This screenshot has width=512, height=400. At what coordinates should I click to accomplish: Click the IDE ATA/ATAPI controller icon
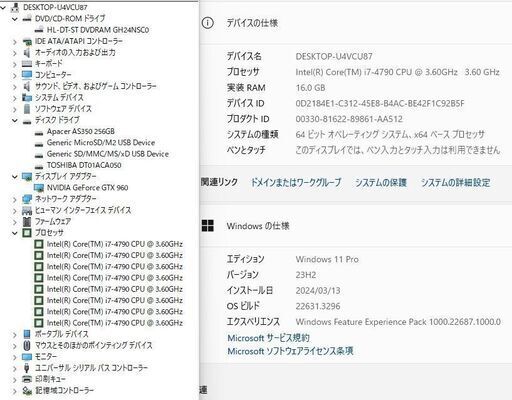[27, 41]
